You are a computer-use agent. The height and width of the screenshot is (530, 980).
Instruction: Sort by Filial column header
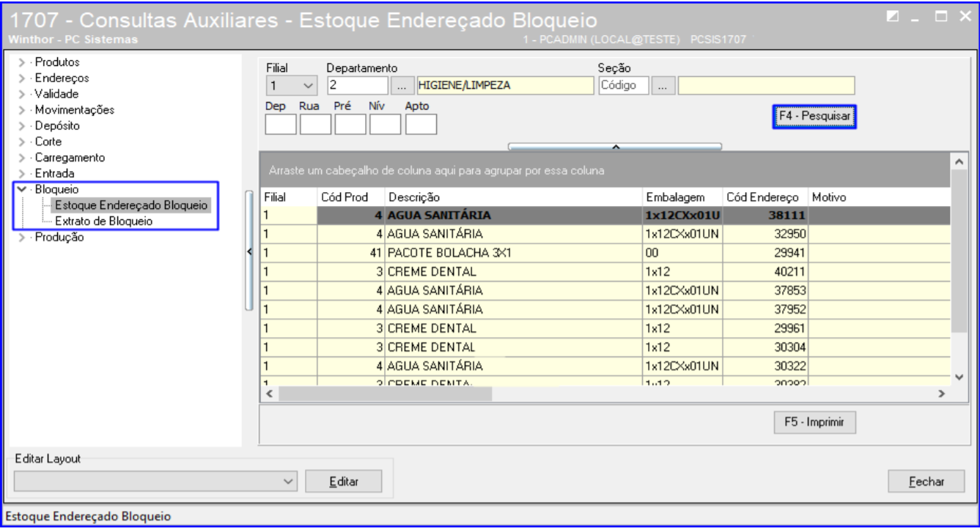coord(289,197)
